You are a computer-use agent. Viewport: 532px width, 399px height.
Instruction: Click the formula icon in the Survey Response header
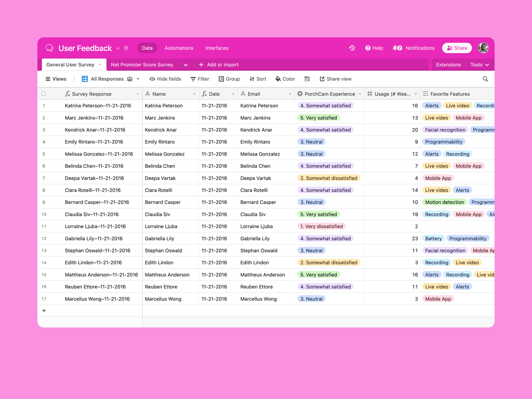67,94
